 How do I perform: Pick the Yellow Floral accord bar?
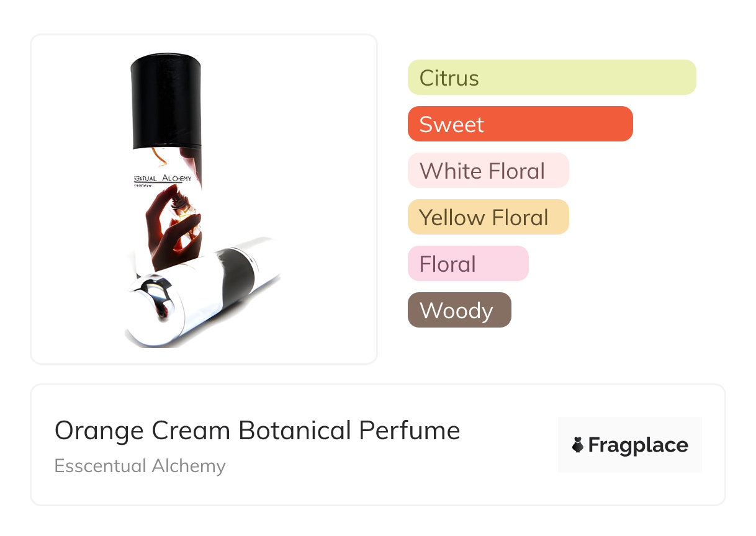[x=487, y=217]
